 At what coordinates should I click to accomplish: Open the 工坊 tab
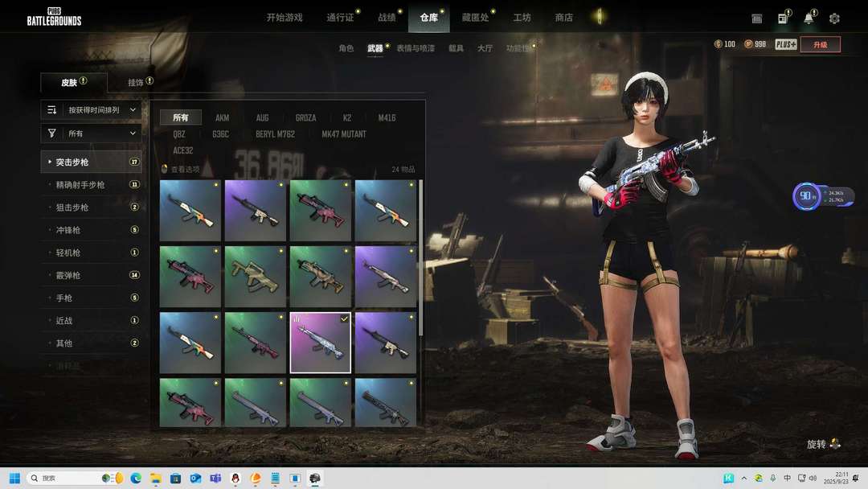[x=522, y=17]
